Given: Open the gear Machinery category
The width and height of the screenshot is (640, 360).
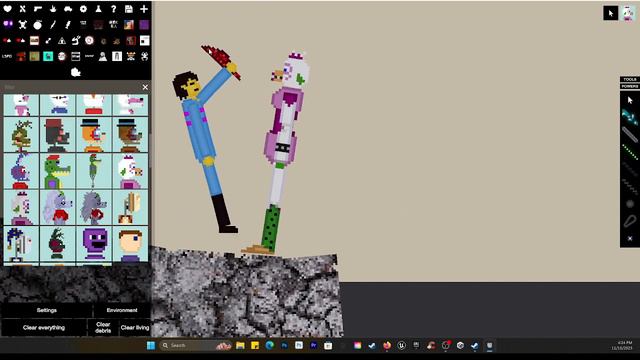Looking at the screenshot, I should (83, 9).
